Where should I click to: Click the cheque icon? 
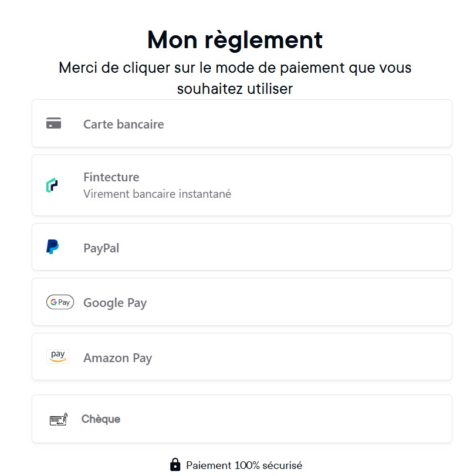point(59,419)
